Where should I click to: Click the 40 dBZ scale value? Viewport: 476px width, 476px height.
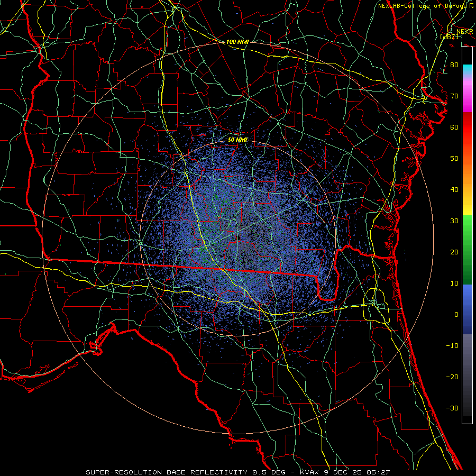point(454,190)
